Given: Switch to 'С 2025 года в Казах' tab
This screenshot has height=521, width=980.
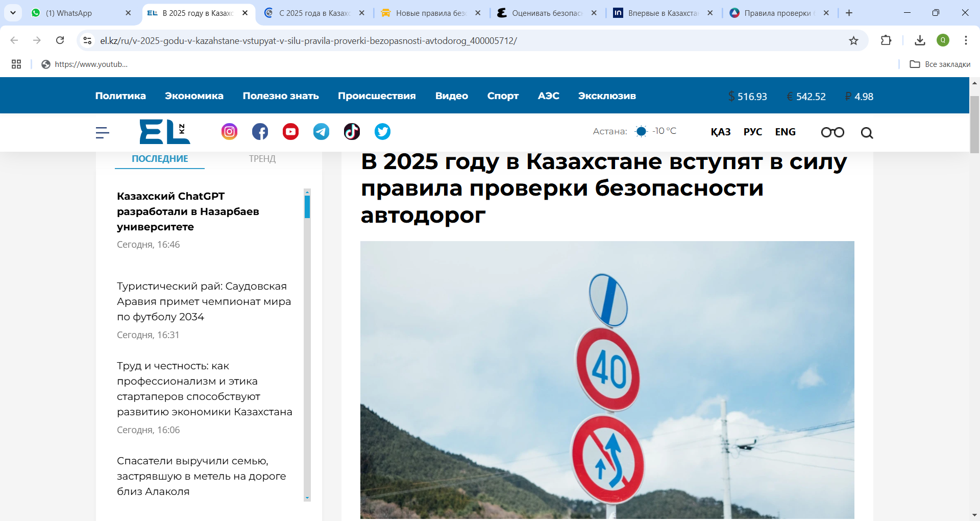Looking at the screenshot, I should click(314, 13).
